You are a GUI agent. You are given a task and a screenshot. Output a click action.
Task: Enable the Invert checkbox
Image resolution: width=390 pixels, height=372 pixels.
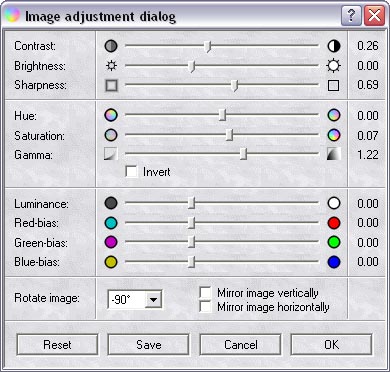click(x=131, y=172)
